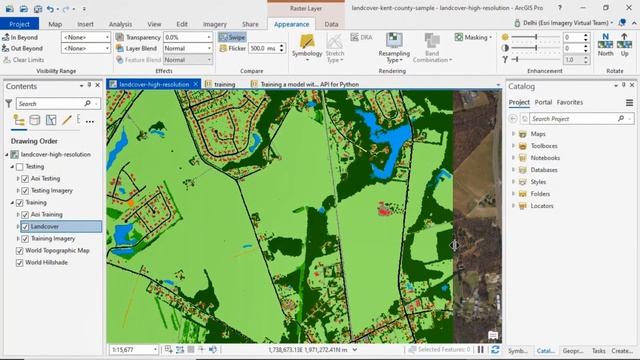Rotate map to North
Image resolution: width=640 pixels, height=360 pixels.
click(x=605, y=45)
